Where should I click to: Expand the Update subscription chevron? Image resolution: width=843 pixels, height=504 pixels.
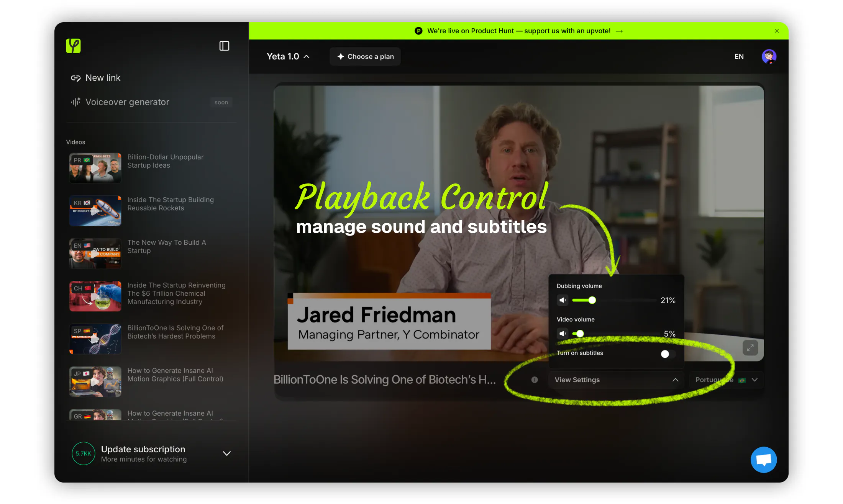click(x=227, y=453)
